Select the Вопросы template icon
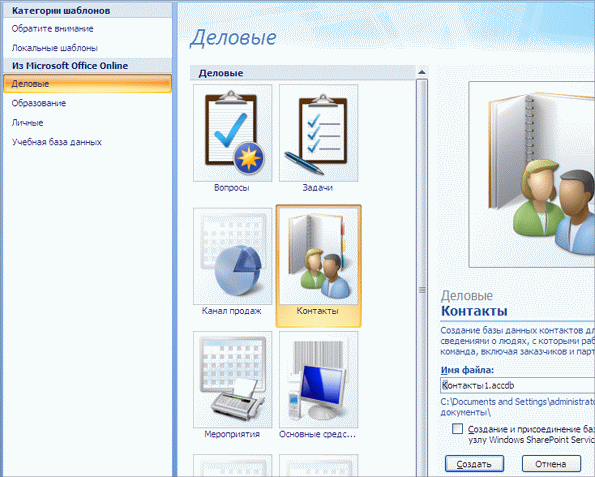 (232, 133)
